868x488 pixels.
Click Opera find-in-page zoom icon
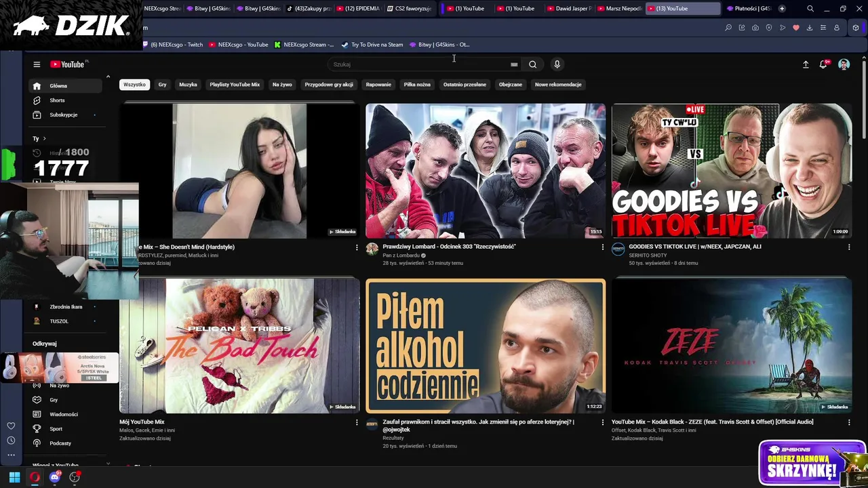click(x=728, y=28)
